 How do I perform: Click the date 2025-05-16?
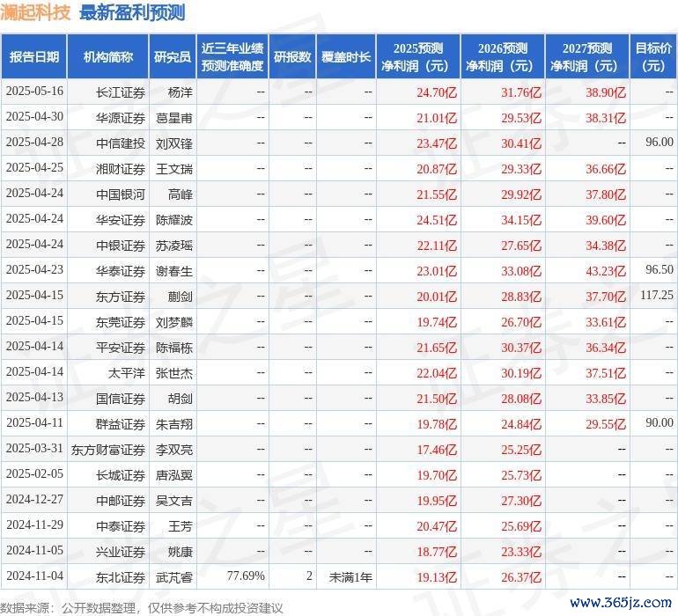click(34, 92)
